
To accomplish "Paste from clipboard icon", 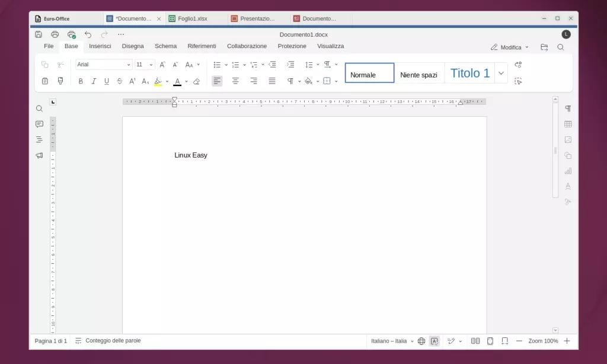I will pyautogui.click(x=45, y=81).
